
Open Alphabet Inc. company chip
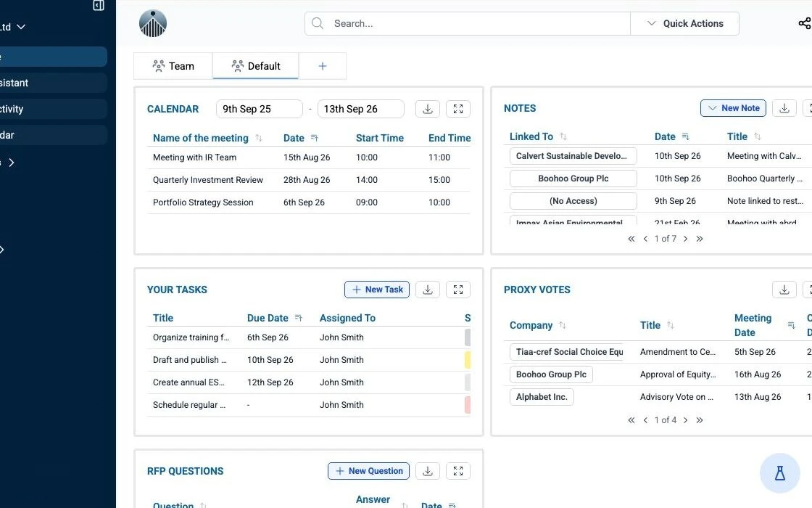pos(542,397)
